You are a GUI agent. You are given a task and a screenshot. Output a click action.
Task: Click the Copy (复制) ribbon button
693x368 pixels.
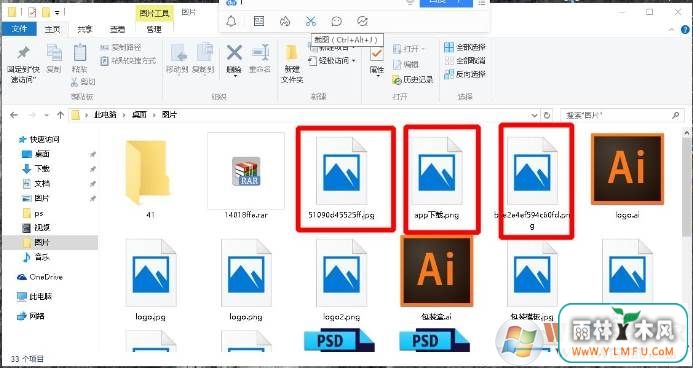coord(54,58)
